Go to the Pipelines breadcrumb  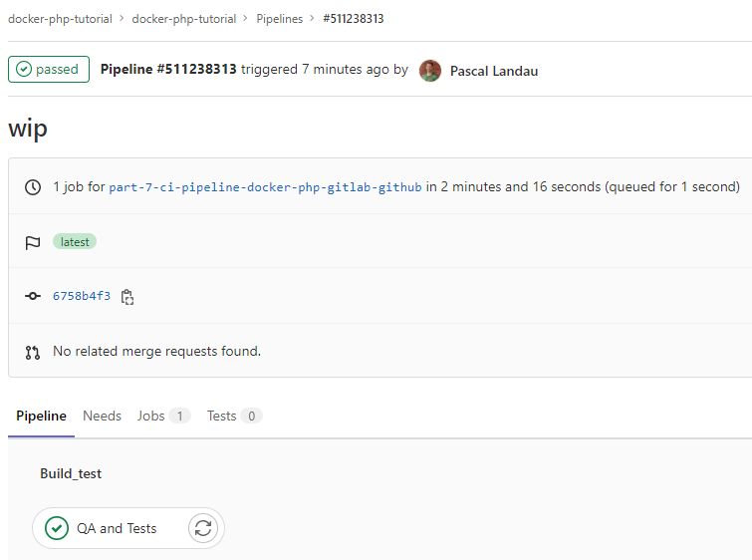click(280, 19)
